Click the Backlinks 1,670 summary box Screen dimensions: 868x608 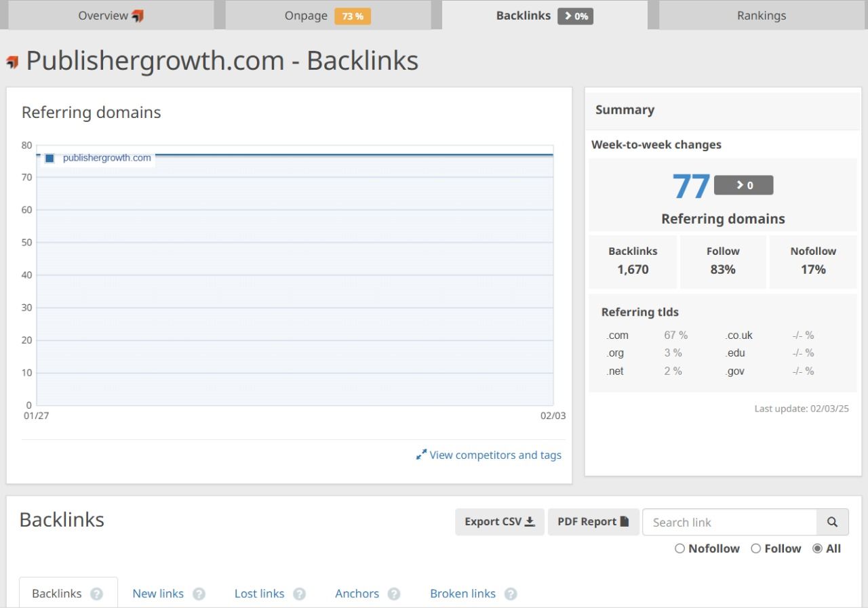pos(633,261)
